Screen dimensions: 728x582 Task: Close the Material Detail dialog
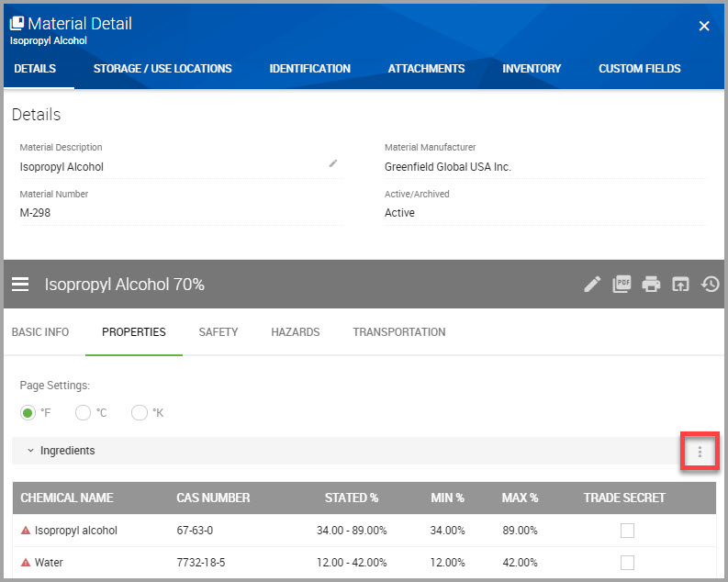point(704,26)
